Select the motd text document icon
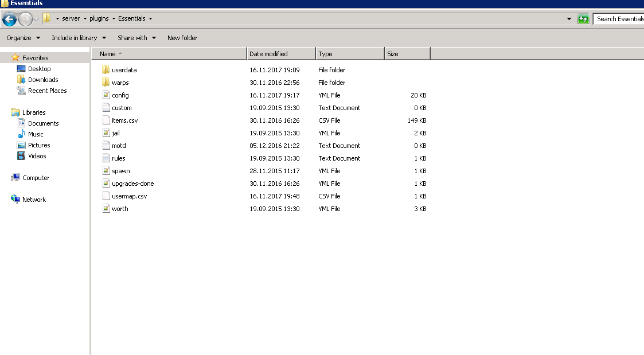Viewport: 644px width, 355px height. point(106,146)
